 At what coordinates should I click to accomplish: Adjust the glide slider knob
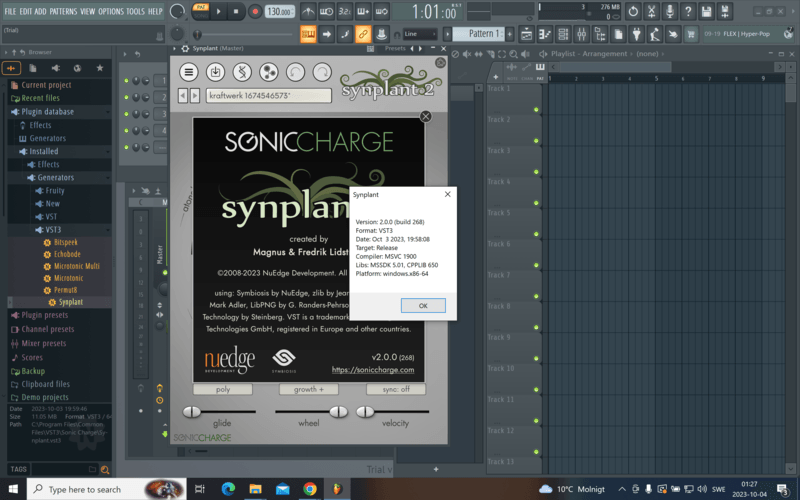[x=192, y=412]
